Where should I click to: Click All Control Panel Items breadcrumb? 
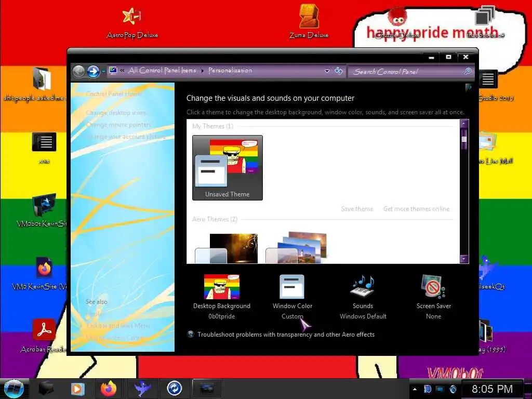(x=162, y=70)
